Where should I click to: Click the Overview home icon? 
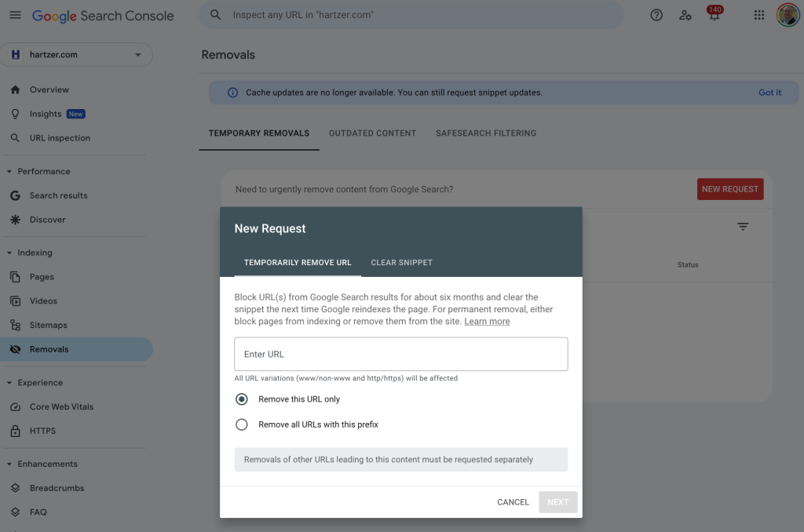click(16, 89)
